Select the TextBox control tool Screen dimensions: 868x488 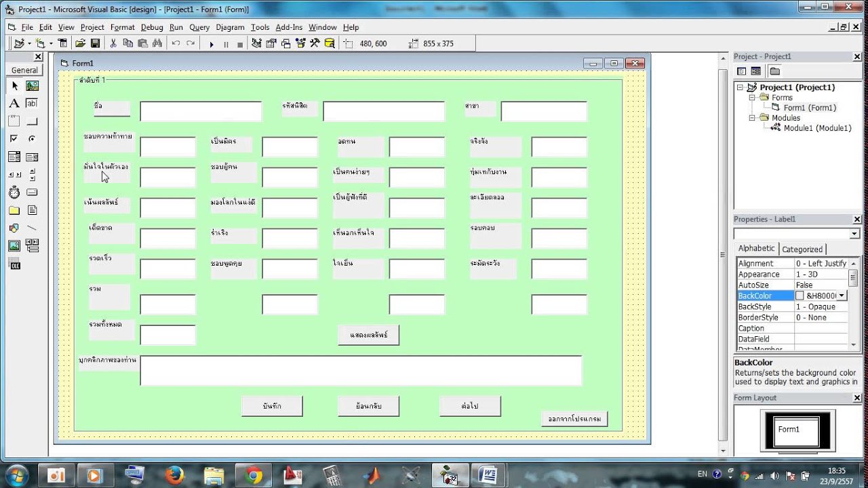coord(32,104)
